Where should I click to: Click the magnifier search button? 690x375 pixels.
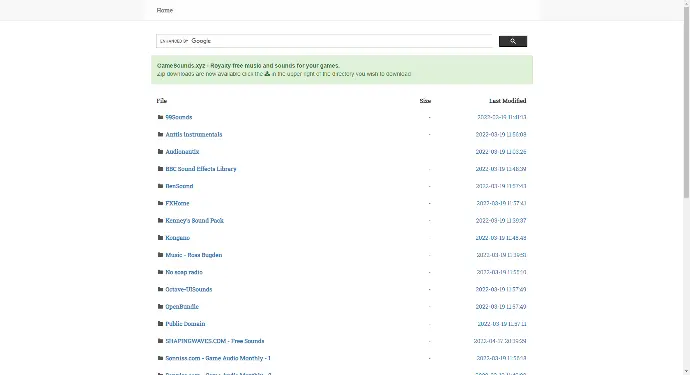(x=513, y=41)
